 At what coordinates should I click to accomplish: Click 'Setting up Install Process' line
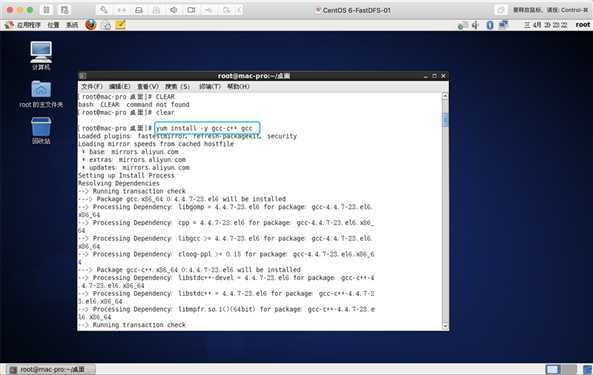pyautogui.click(x=126, y=175)
